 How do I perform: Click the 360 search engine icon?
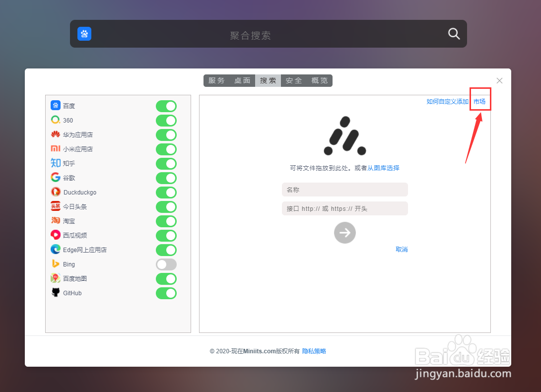[x=56, y=120]
